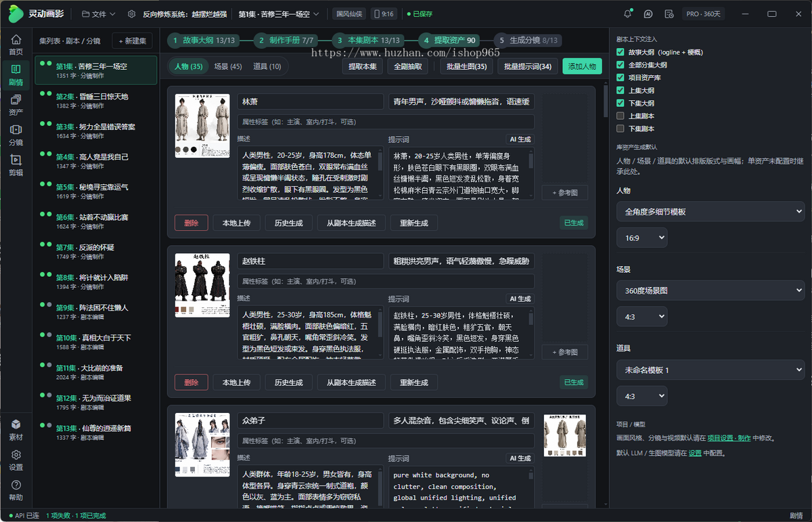The width and height of the screenshot is (812, 522).
Task: Click the 林萧 name input field
Action: point(310,102)
